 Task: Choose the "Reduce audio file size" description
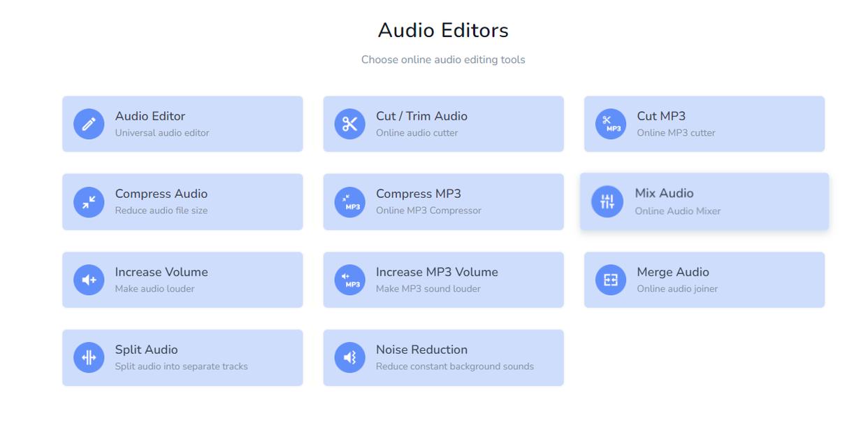coord(161,210)
